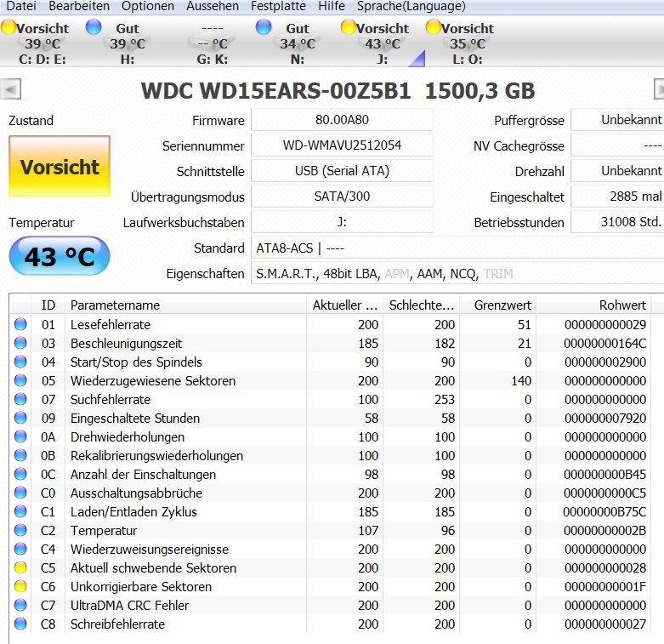This screenshot has width=664, height=644.
Task: Click the Übertragungsmodus field SATA/300
Action: (x=342, y=197)
